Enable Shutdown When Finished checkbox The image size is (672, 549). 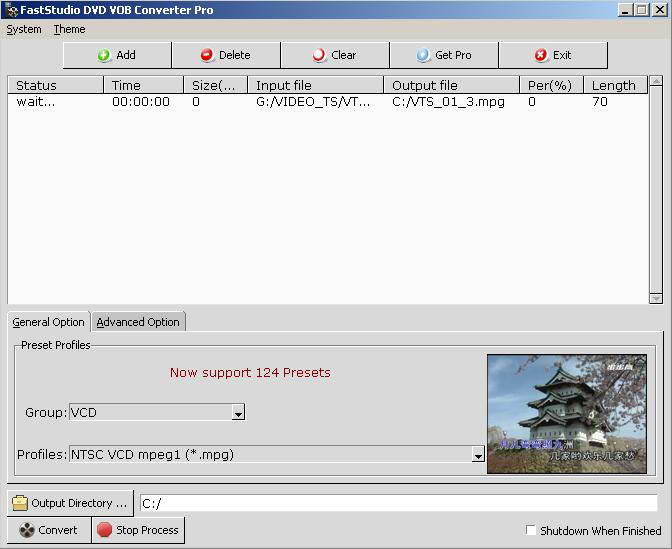531,530
